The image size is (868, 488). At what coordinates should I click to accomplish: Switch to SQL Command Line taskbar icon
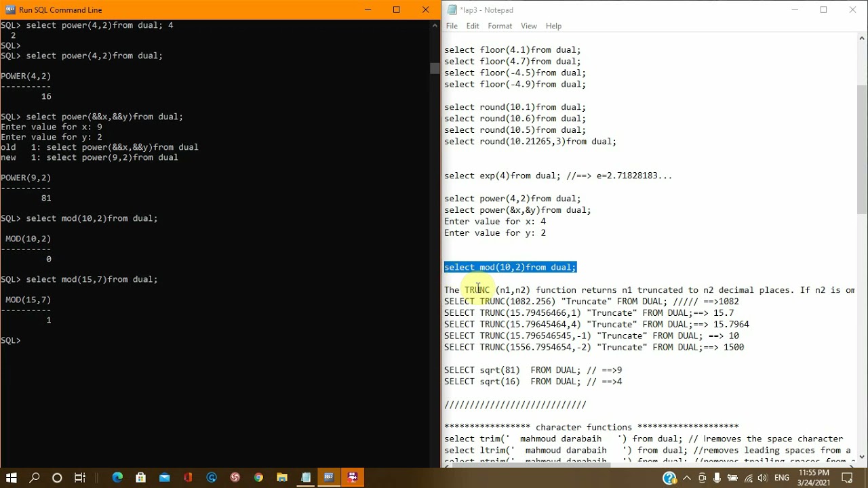[329, 478]
